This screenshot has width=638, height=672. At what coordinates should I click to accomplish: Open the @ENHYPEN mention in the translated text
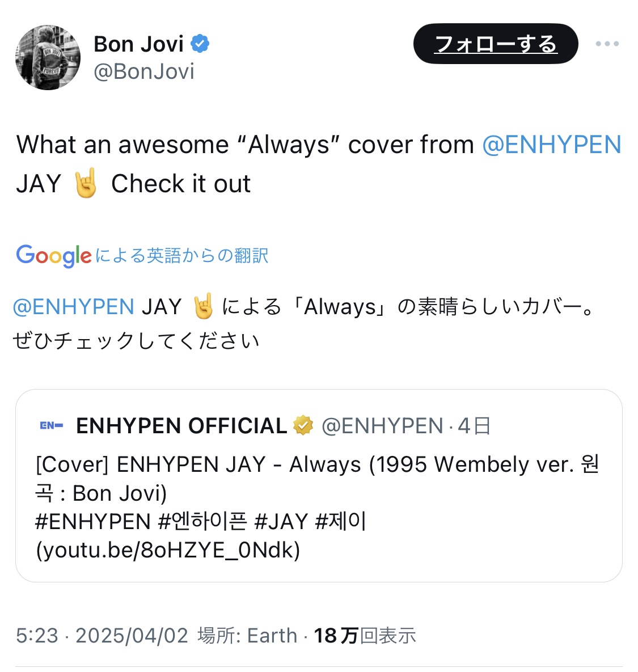pyautogui.click(x=74, y=307)
